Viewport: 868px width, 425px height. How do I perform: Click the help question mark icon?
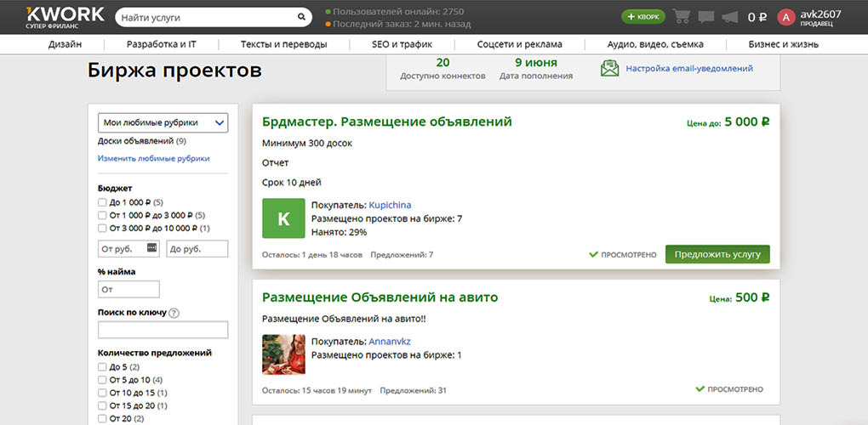[x=174, y=314]
